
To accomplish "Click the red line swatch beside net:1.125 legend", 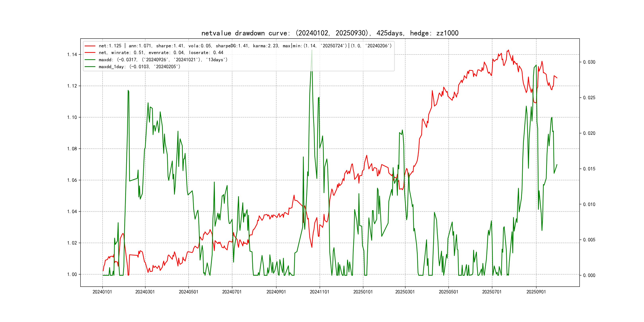I will (x=90, y=46).
